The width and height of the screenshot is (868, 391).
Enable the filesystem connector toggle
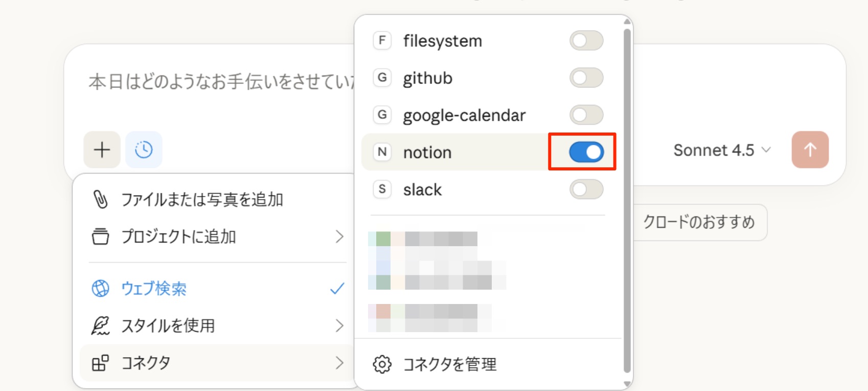tap(586, 40)
